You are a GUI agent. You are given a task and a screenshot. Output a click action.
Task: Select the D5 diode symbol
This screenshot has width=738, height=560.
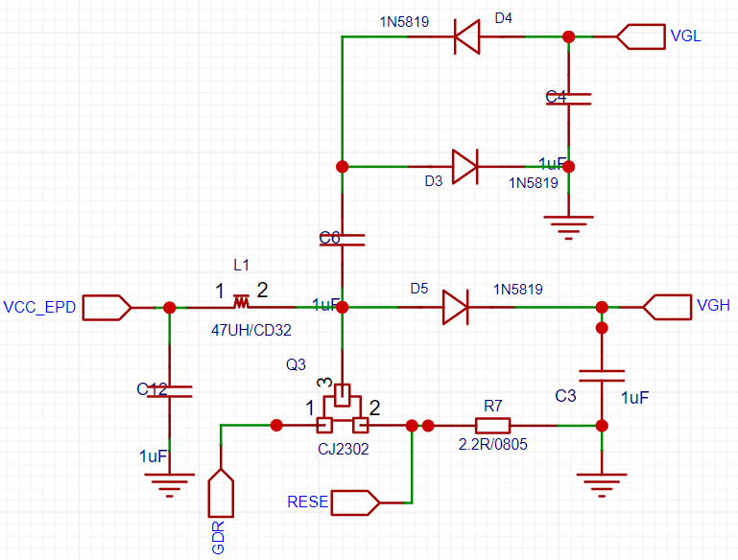click(456, 307)
